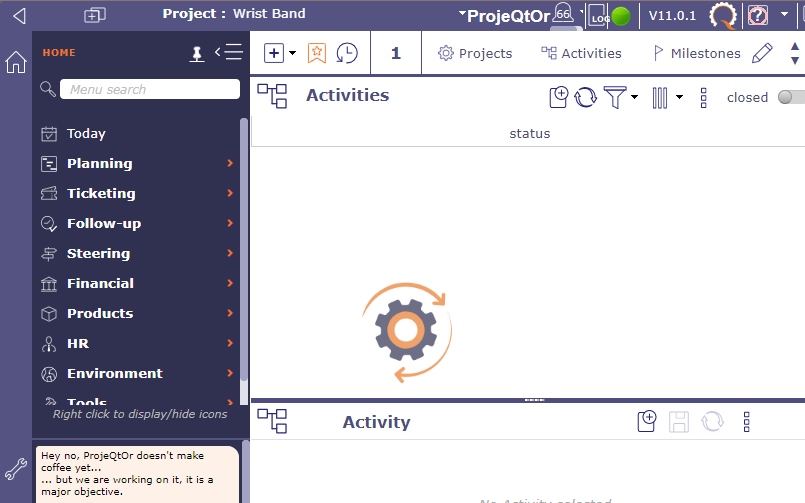805x503 pixels.
Task: Open the wrench settings icon in sidebar
Action: 16,469
